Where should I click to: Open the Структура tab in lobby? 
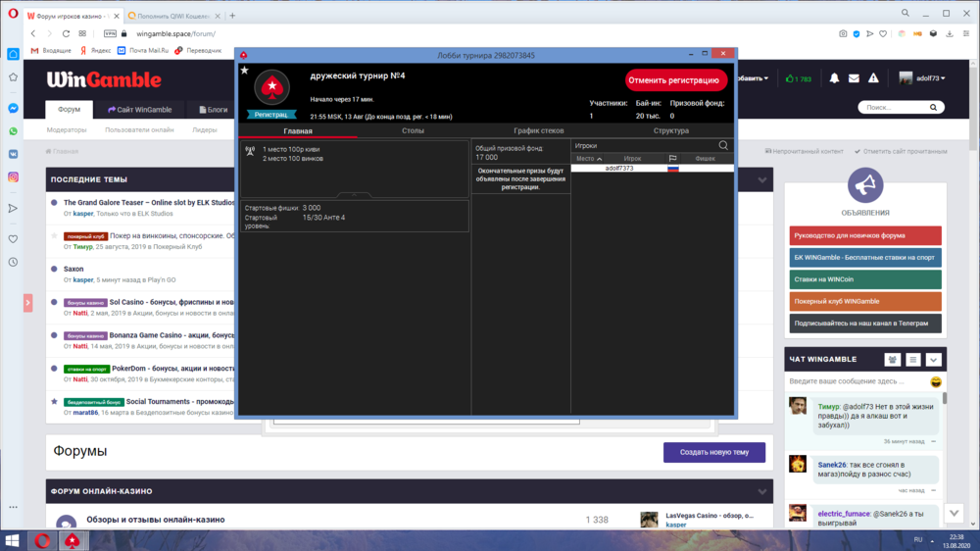(x=670, y=130)
